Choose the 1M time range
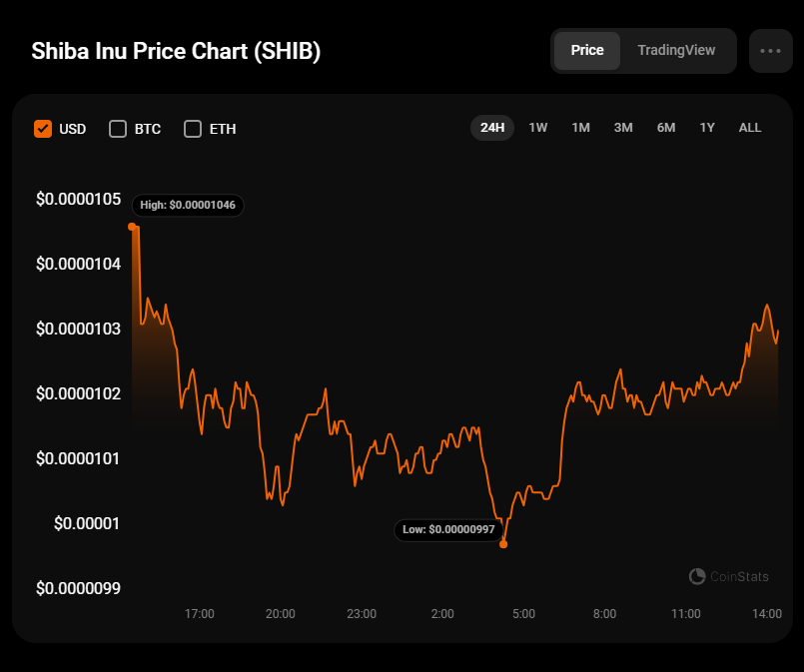Image resolution: width=804 pixels, height=672 pixels. [x=580, y=128]
